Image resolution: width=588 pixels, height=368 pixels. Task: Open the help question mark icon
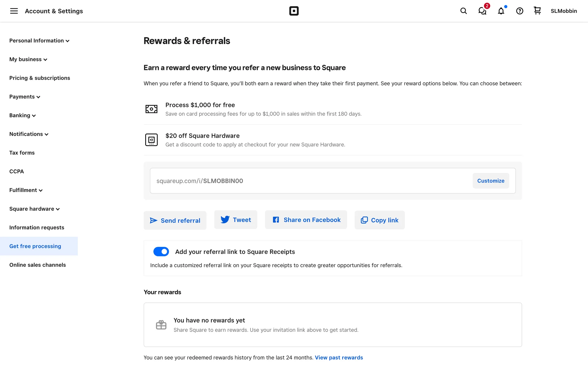(x=519, y=11)
